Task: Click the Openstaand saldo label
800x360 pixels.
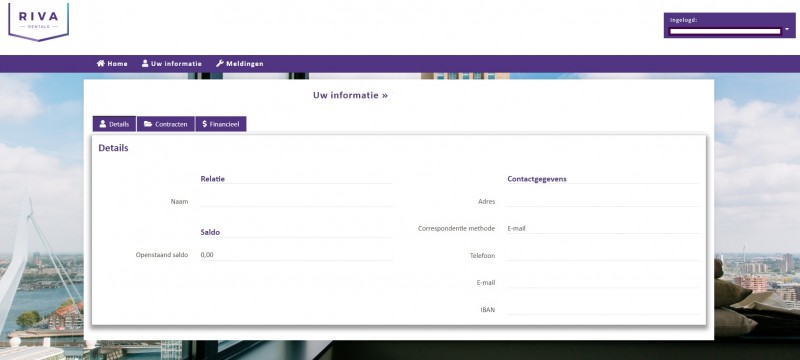Action: (x=162, y=254)
